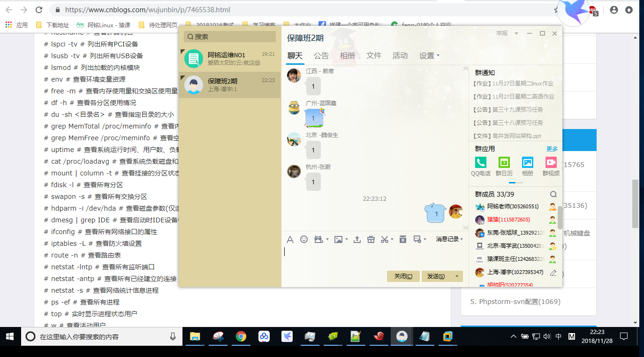Show hidden system tray icons
644x357 pixels.
pyautogui.click(x=514, y=336)
